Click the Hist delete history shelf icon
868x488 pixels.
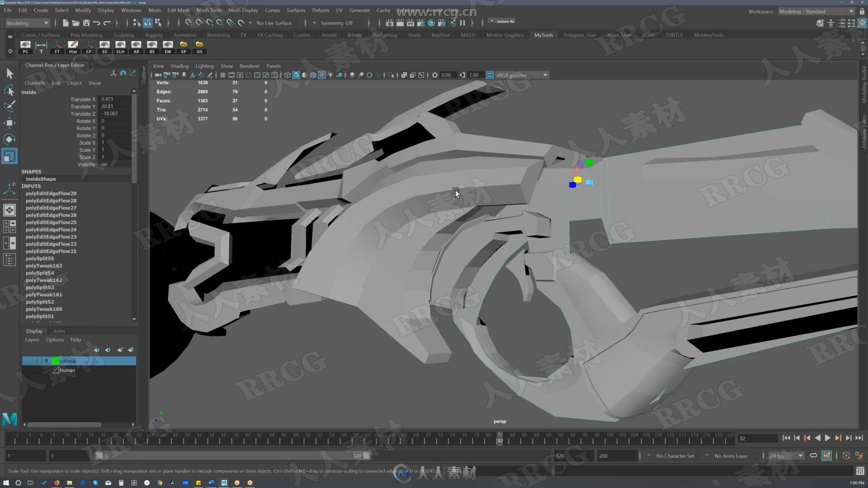pyautogui.click(x=73, y=47)
